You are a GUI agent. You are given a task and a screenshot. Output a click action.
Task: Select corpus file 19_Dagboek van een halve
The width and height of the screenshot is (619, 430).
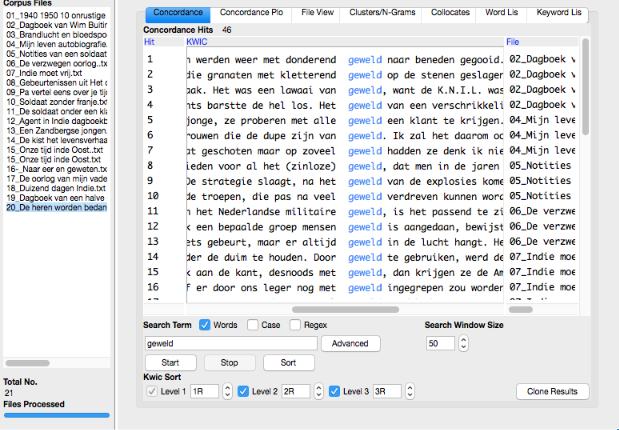(56, 198)
